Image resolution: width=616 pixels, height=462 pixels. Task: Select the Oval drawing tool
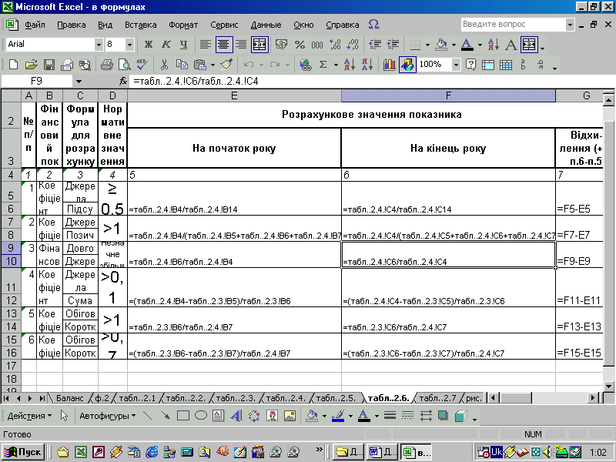pyautogui.click(x=200, y=415)
